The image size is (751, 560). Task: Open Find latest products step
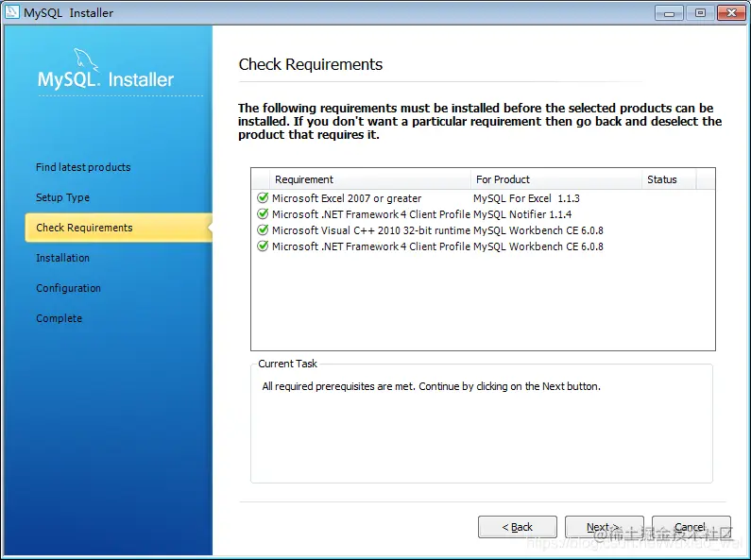pyautogui.click(x=83, y=167)
